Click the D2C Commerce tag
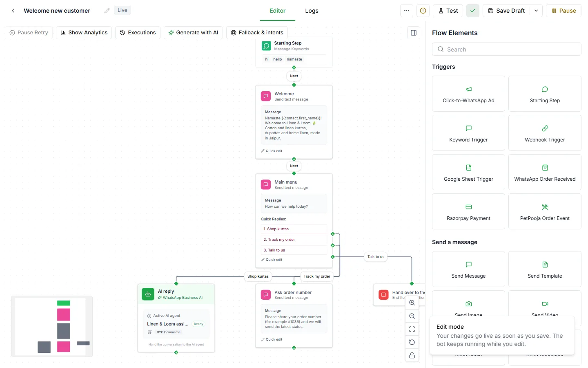This screenshot has height=368, width=588. [x=169, y=332]
